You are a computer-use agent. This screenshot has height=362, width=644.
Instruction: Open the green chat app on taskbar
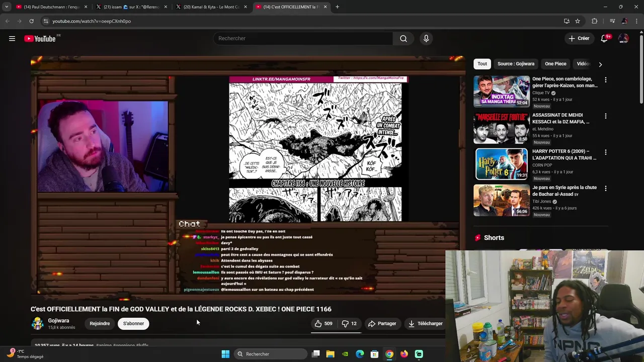pos(419,354)
